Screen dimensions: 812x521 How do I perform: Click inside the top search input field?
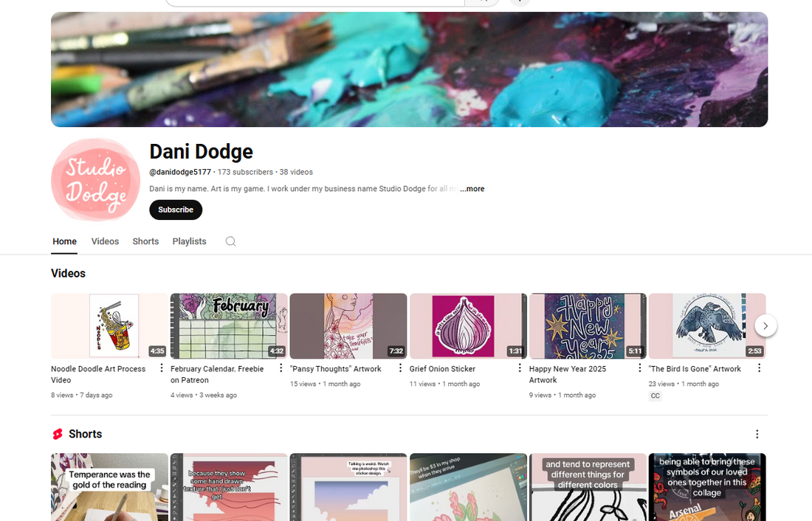(310, 1)
